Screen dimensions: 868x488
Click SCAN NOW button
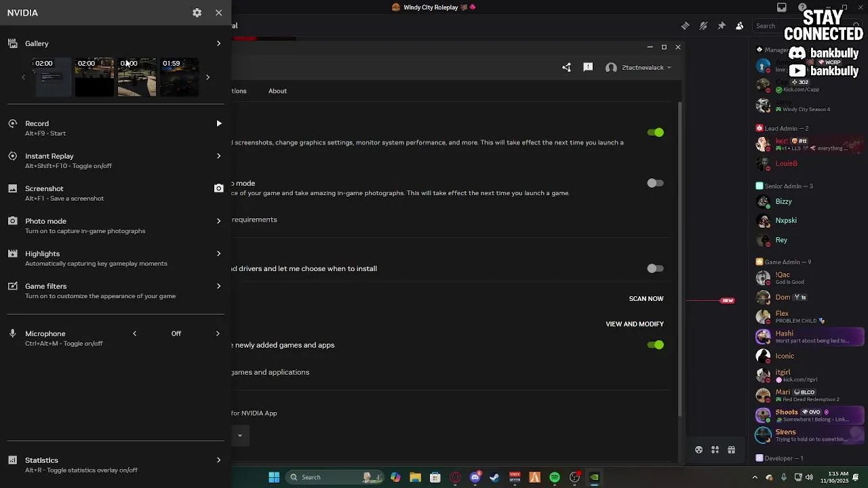point(646,299)
